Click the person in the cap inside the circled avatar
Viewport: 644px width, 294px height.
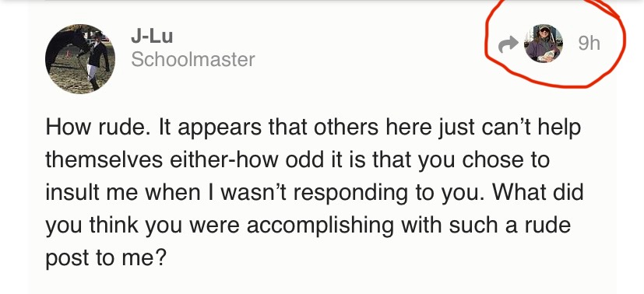[x=544, y=44]
